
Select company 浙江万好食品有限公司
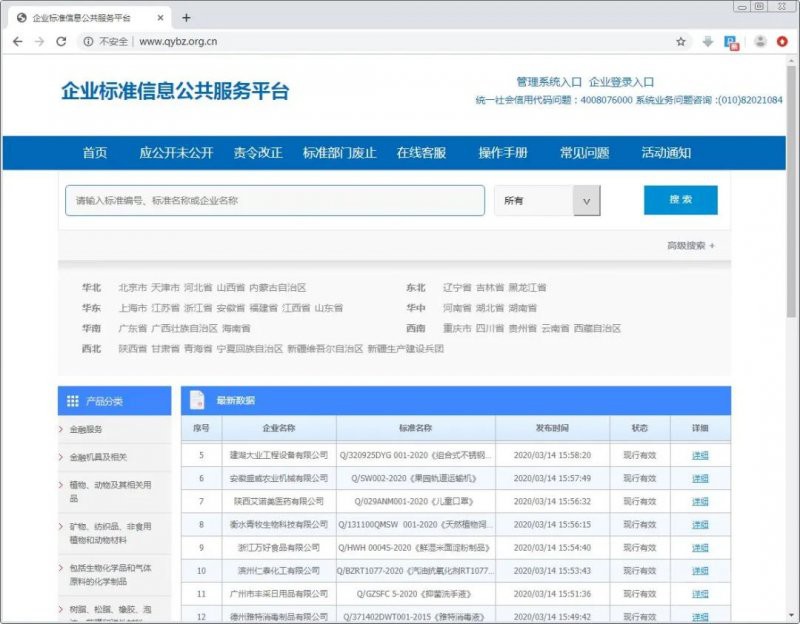pos(279,548)
